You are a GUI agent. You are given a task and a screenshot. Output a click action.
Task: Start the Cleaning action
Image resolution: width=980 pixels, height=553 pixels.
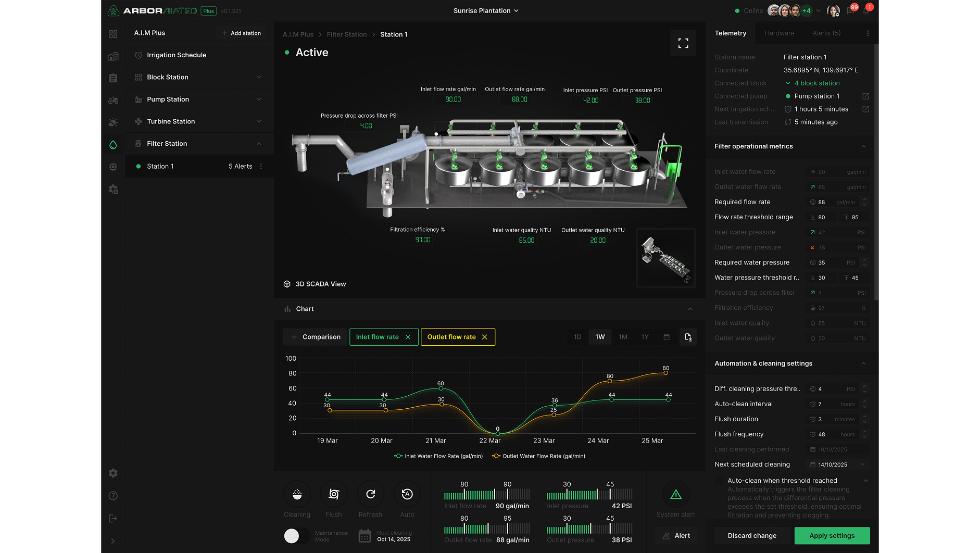point(297,494)
